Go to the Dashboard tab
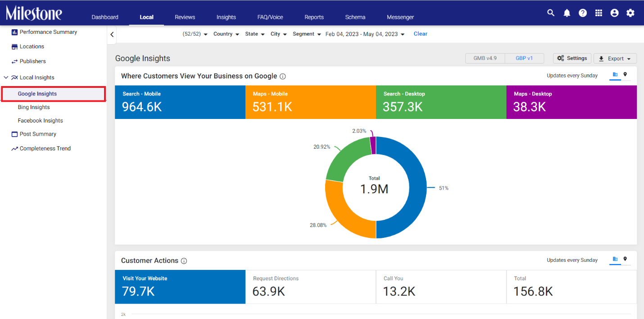This screenshot has width=644, height=319. pos(105,17)
